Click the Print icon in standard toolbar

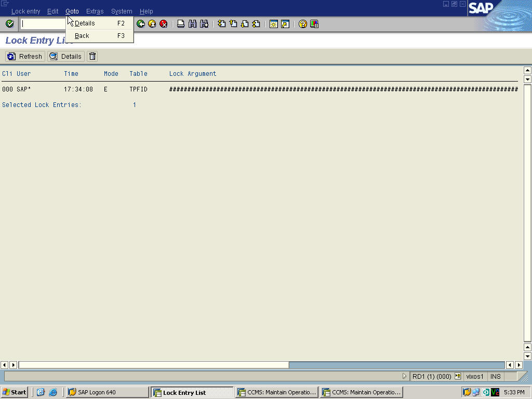pos(181,23)
